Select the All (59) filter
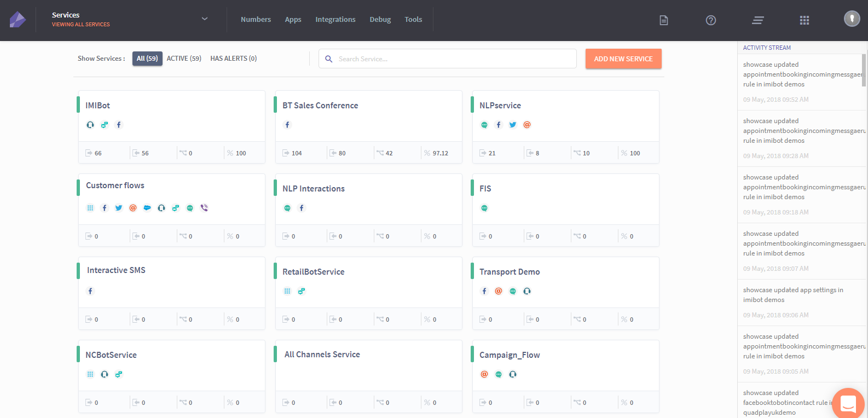Viewport: 868px width, 418px height. (147, 59)
